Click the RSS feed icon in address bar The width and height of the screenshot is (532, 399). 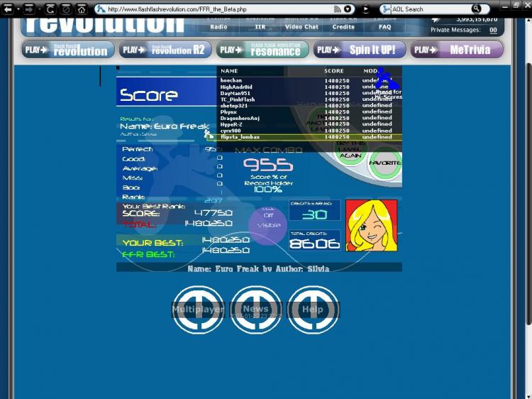coord(337,9)
